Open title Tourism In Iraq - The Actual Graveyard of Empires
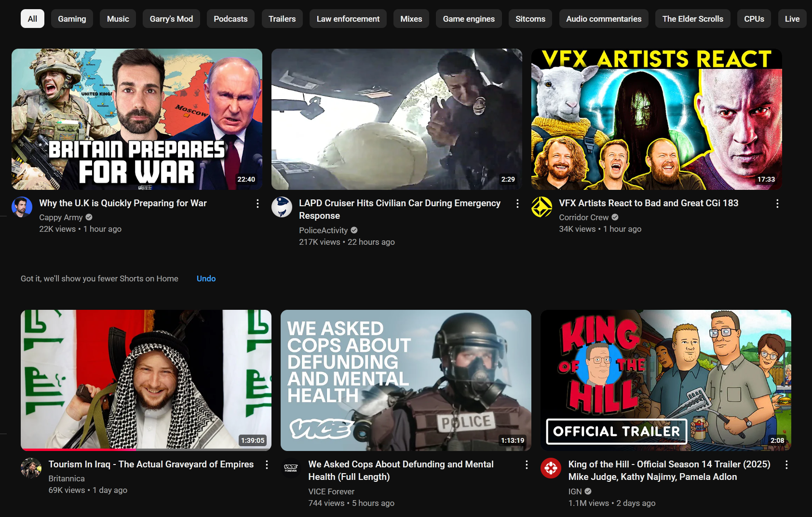The width and height of the screenshot is (812, 517). (x=151, y=464)
